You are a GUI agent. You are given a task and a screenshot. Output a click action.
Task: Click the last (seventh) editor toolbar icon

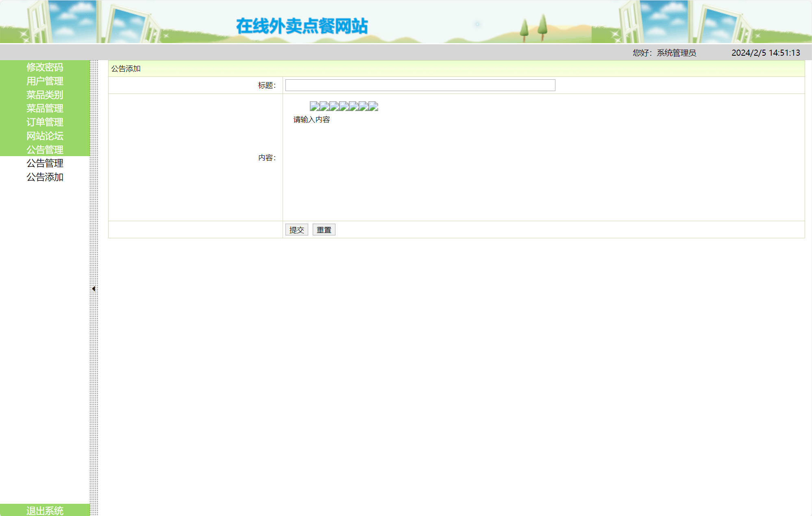pos(373,106)
